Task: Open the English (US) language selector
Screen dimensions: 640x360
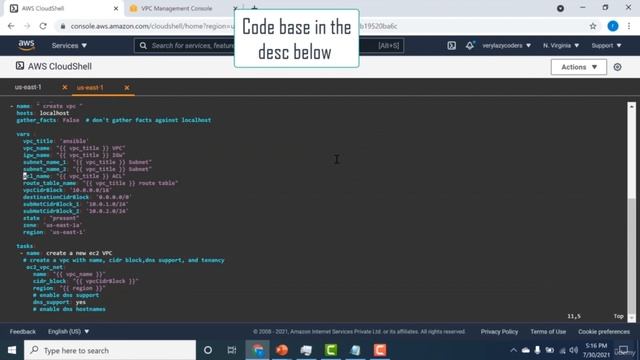Action: [69, 331]
